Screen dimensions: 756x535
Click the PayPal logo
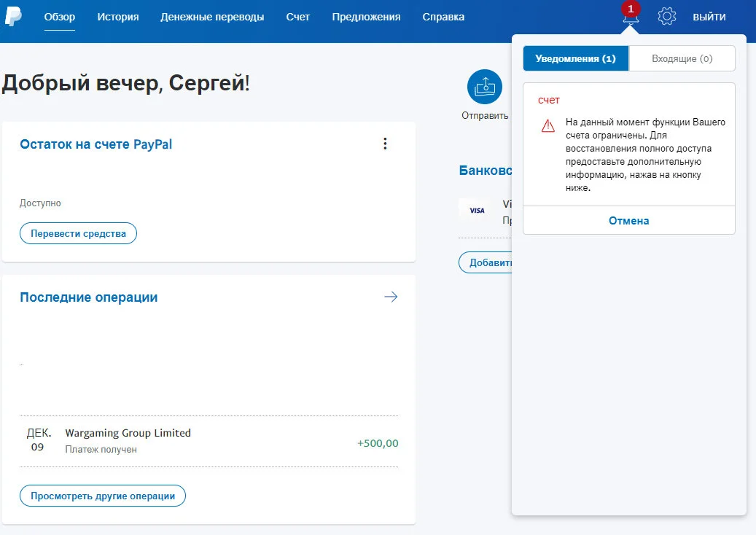[13, 16]
